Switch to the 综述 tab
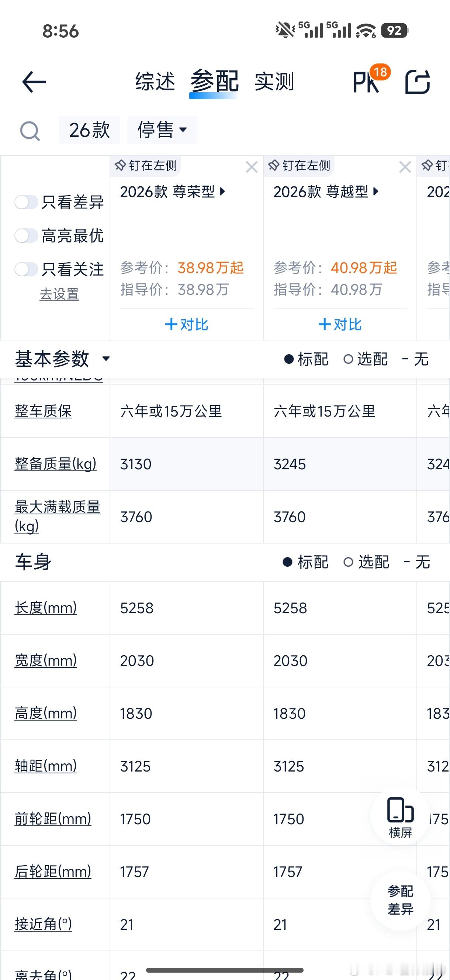Screen dimensions: 450x980 155,82
